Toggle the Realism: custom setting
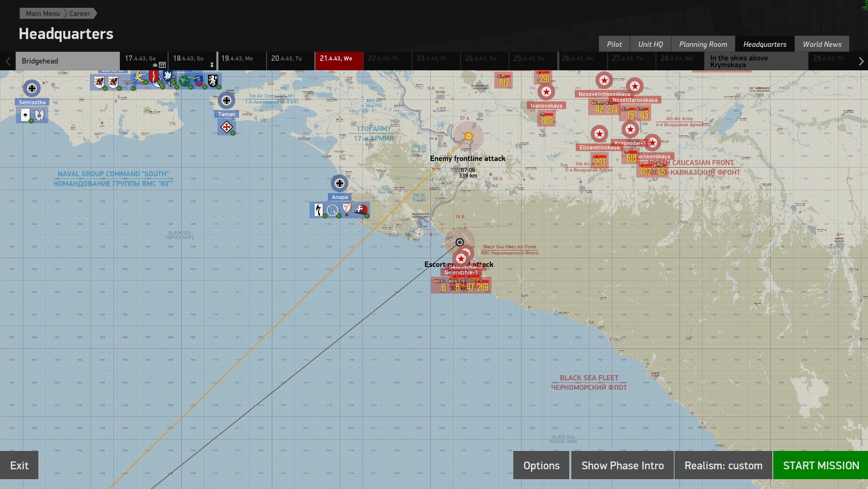This screenshot has height=489, width=868. point(723,465)
